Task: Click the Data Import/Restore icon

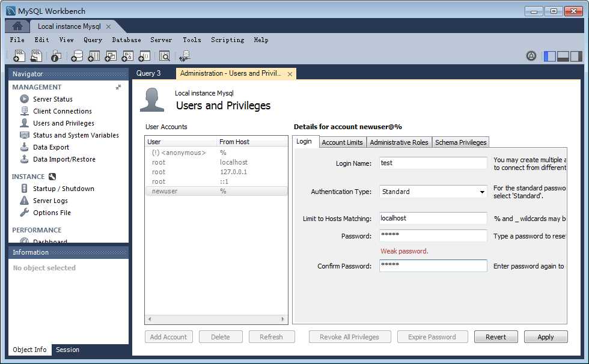Action: coord(25,159)
